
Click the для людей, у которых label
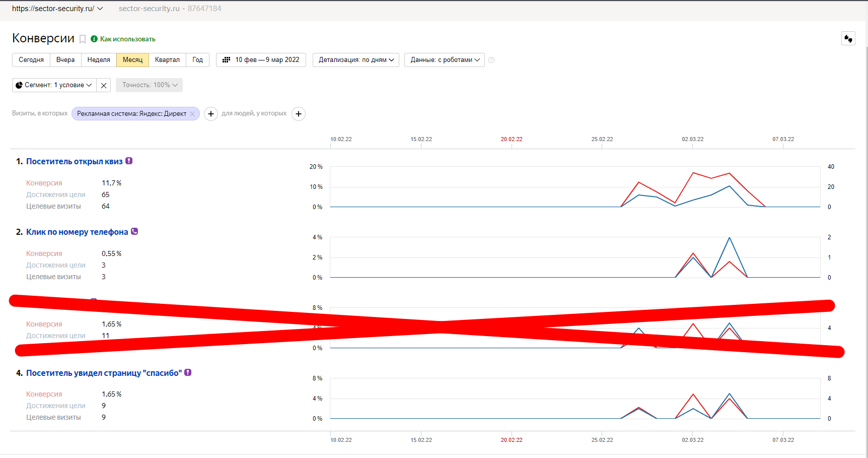[x=254, y=113]
